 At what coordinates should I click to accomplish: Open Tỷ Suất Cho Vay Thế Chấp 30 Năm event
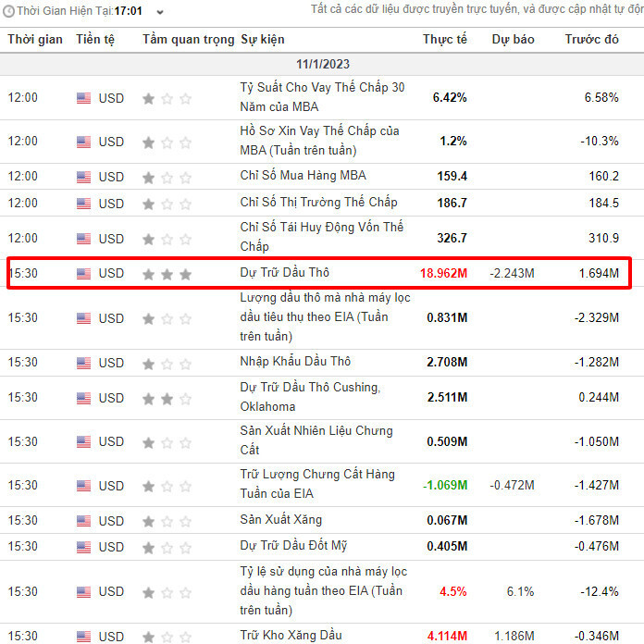tap(322, 97)
